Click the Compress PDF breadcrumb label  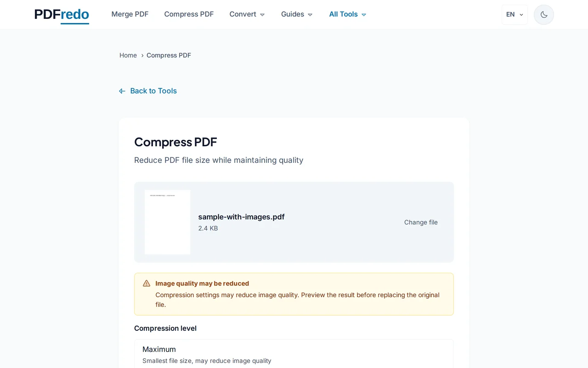coord(169,55)
